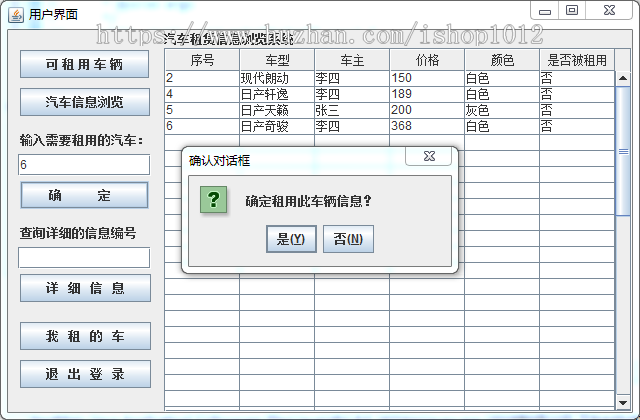The width and height of the screenshot is (640, 420).
Task: Select the 是否被租用 column header
Action: [x=577, y=60]
